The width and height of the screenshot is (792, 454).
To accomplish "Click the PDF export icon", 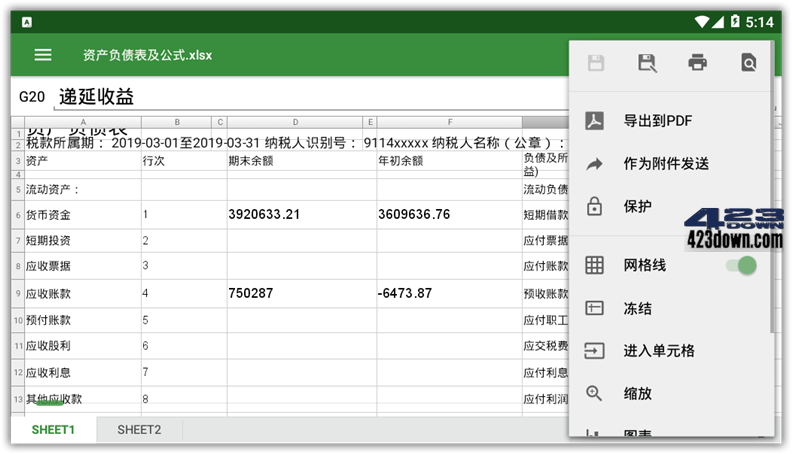I will [595, 121].
